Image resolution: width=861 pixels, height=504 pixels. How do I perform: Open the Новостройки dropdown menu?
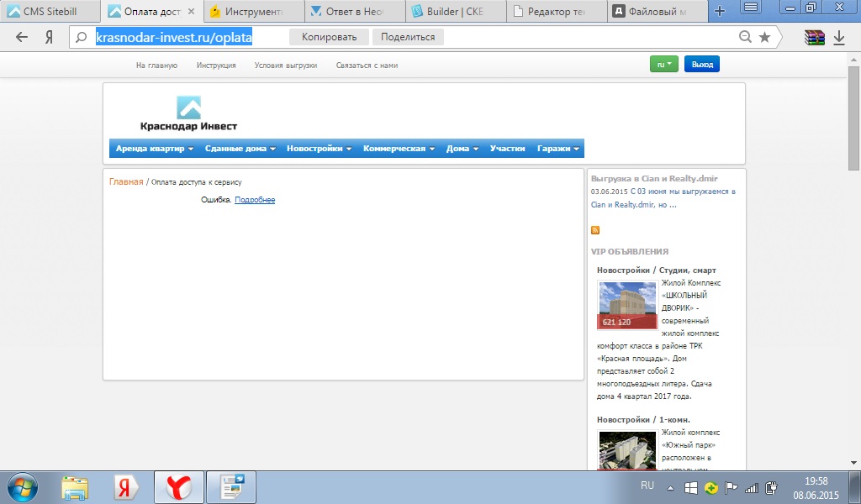[320, 149]
